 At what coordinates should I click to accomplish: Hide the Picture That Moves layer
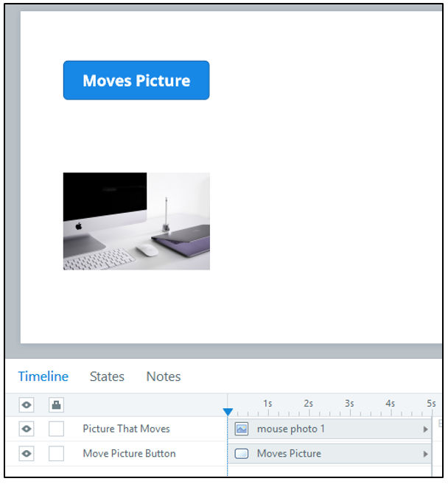27,429
